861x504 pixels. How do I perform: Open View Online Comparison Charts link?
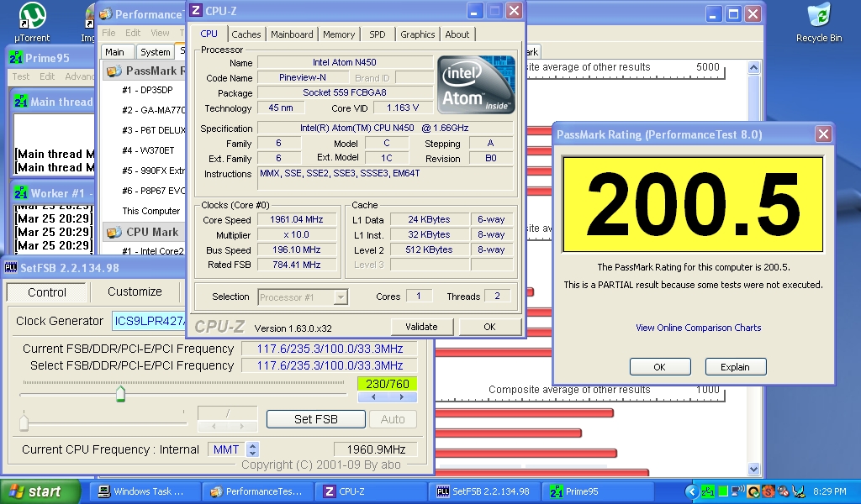[698, 328]
